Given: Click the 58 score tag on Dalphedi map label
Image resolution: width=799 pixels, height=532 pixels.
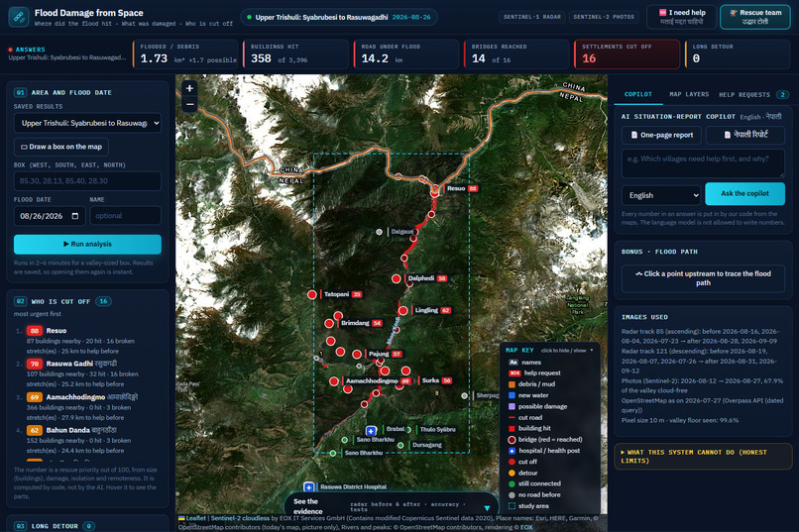Looking at the screenshot, I should point(442,278).
